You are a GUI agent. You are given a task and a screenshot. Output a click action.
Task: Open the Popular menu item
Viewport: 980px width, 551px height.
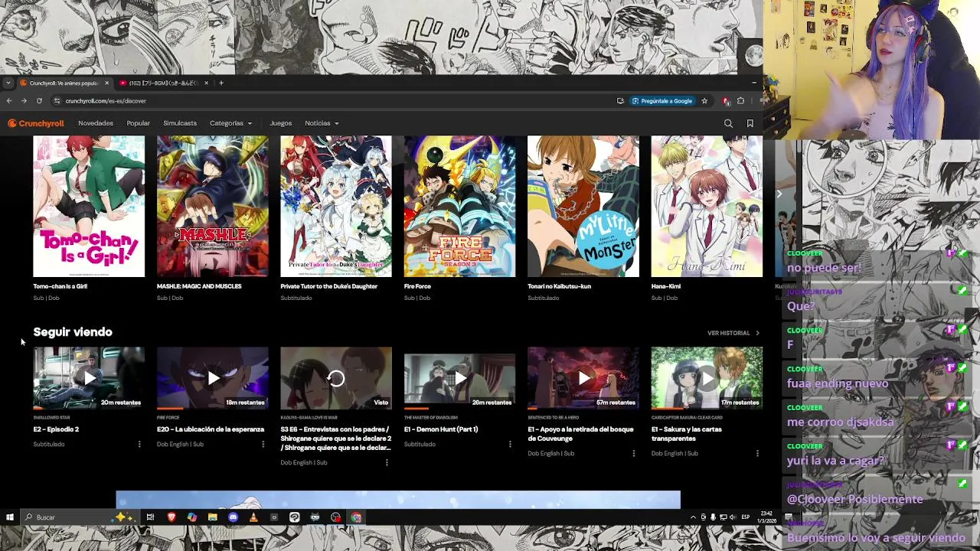coord(139,123)
